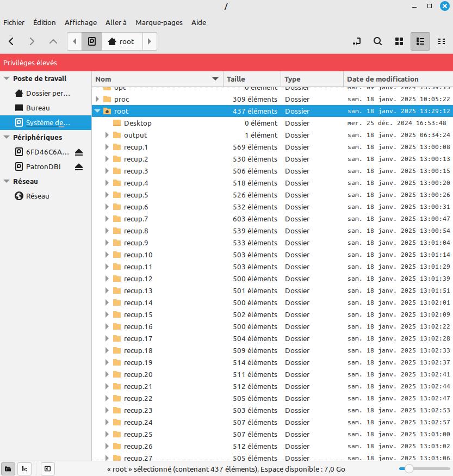Hide the sidebar with the status bar button
This screenshot has height=476, width=453.
[x=47, y=468]
